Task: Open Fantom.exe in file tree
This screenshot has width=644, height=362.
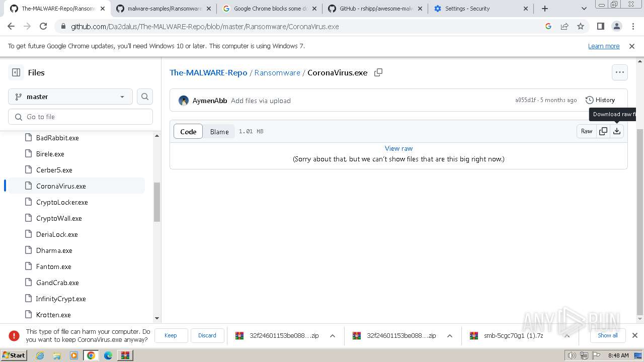Action: click(x=54, y=266)
